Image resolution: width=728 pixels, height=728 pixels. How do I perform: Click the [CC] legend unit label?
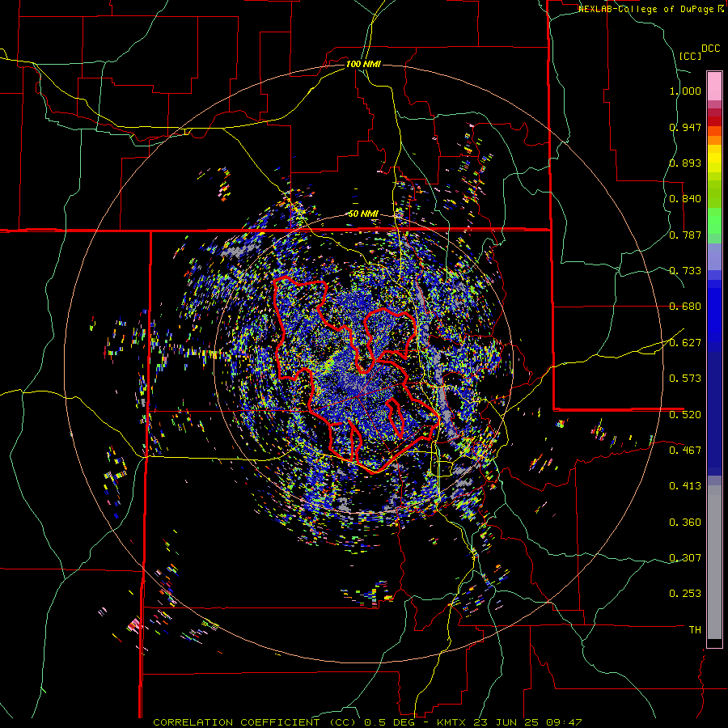point(690,56)
